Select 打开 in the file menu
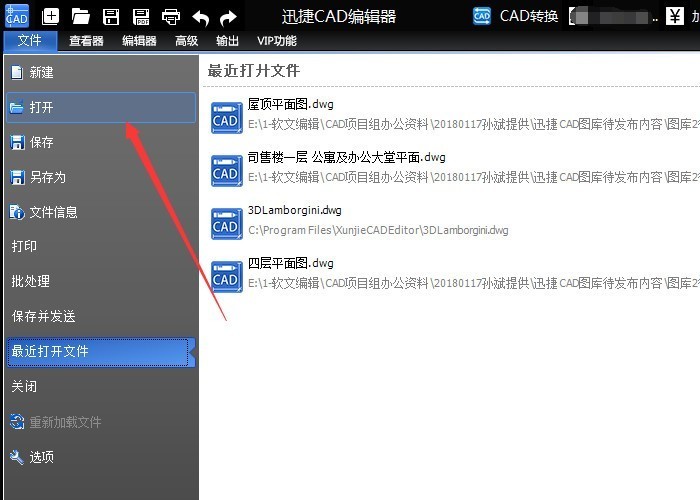Image resolution: width=700 pixels, height=500 pixels. point(101,107)
